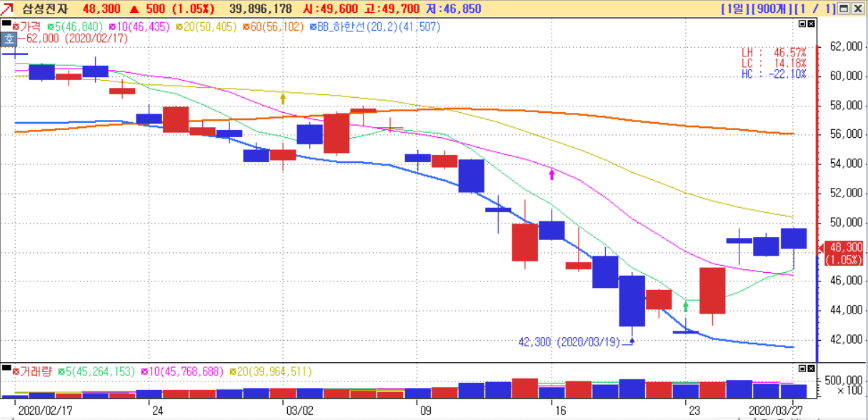Maximize the price chart pane

click(x=801, y=24)
